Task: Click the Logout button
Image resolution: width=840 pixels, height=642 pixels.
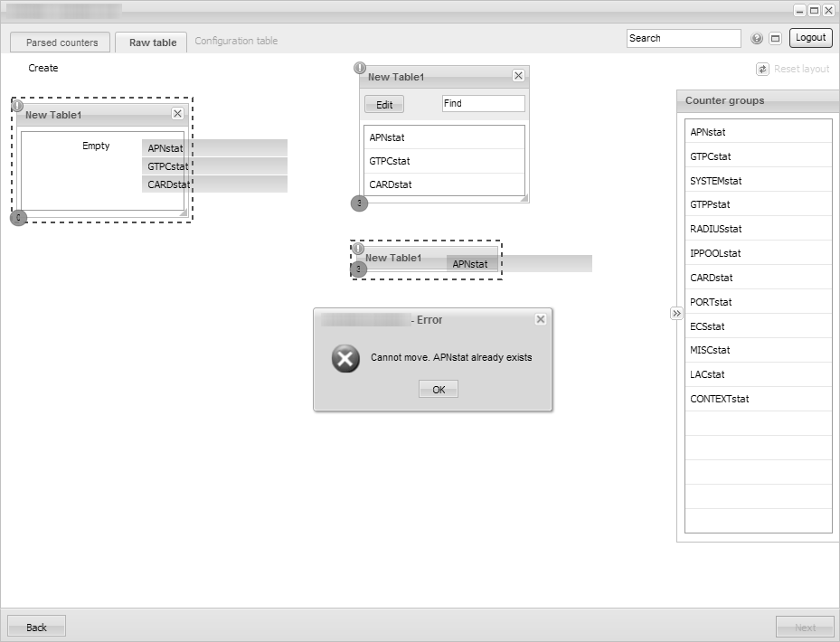Action: pyautogui.click(x=810, y=38)
